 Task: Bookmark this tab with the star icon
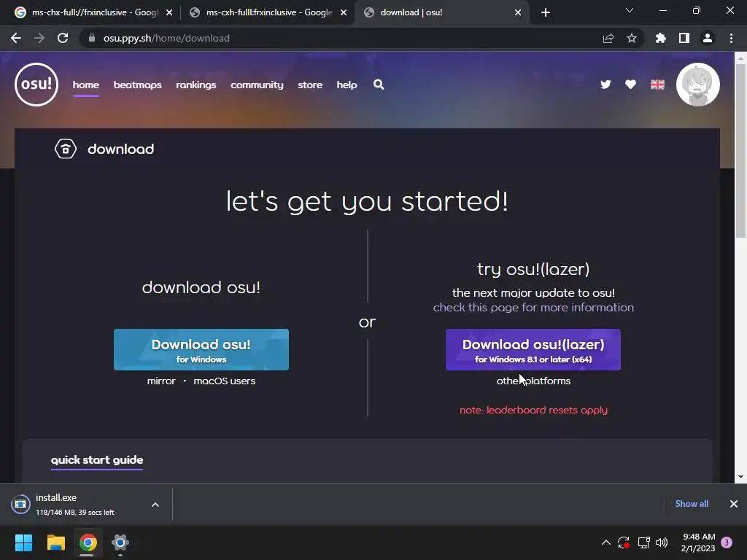(632, 38)
